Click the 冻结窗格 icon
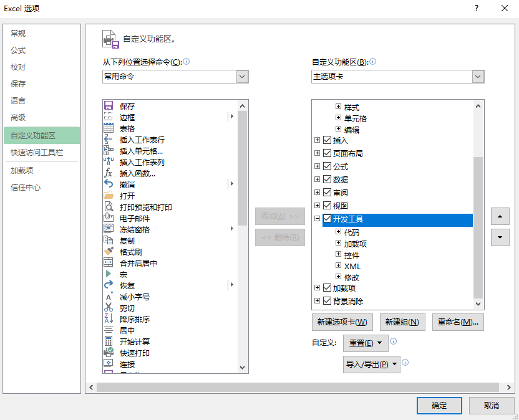Image resolution: width=519 pixels, height=420 pixels. [x=109, y=229]
